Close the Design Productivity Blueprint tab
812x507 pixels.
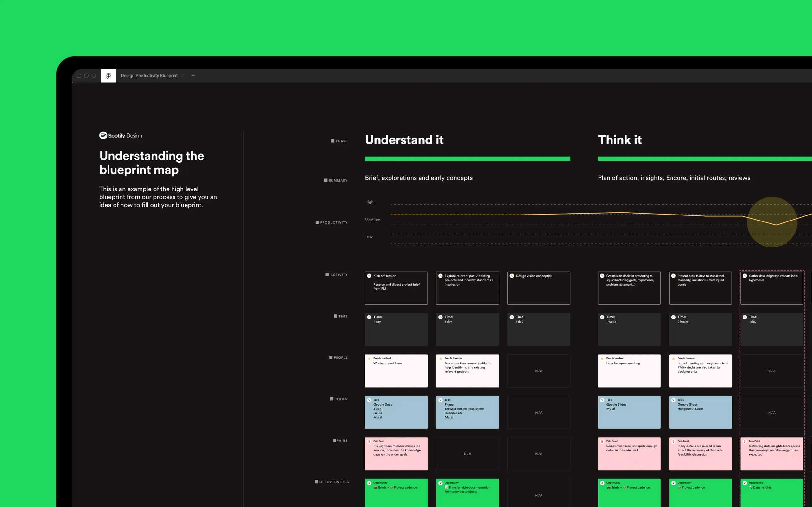tap(183, 76)
